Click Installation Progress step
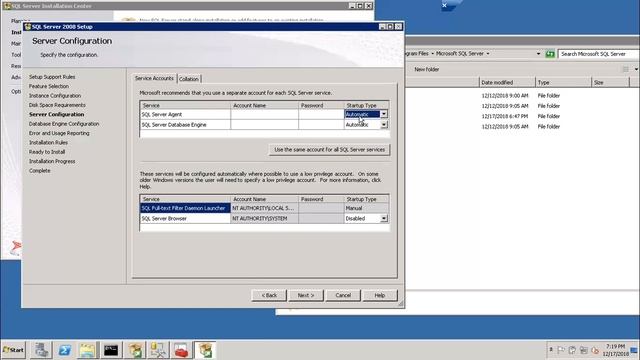640x360 pixels. click(52, 161)
